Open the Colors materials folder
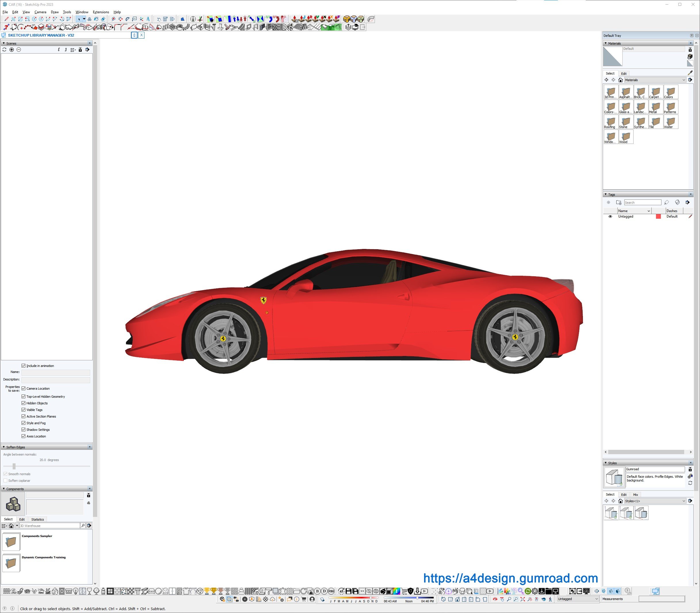This screenshot has height=613, width=700. point(671,92)
